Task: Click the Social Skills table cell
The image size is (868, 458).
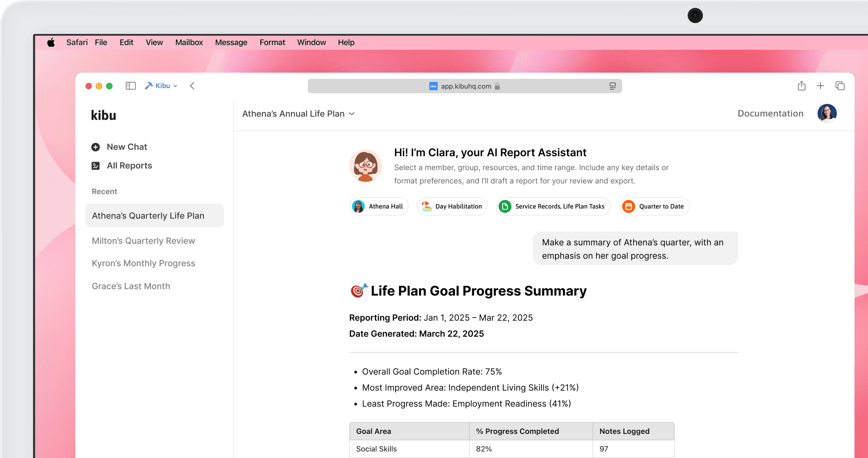Action: (x=409, y=449)
